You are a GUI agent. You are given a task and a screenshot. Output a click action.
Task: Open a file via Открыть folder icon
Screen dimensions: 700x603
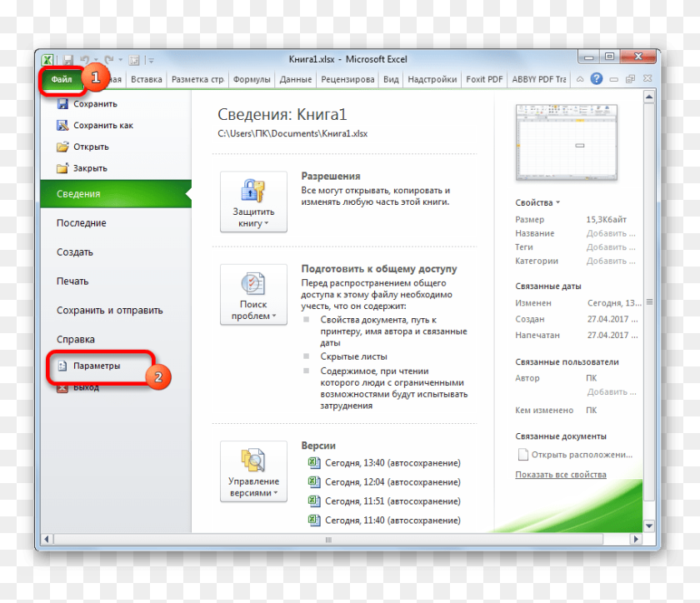[x=62, y=147]
